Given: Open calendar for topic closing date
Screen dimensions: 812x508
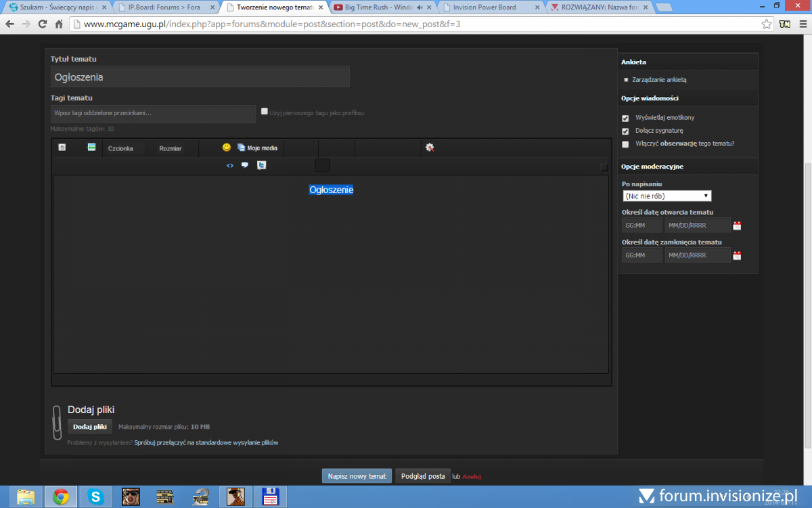Looking at the screenshot, I should coord(737,255).
